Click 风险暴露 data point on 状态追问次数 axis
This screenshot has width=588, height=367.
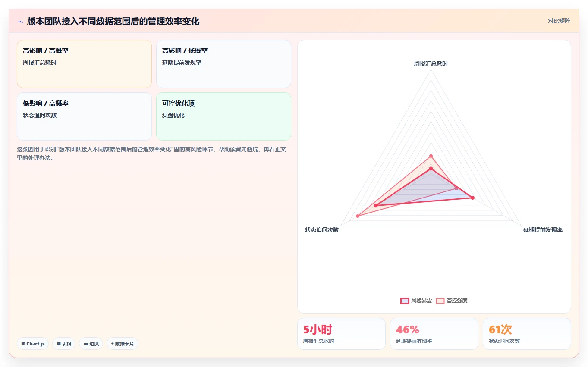click(x=376, y=206)
